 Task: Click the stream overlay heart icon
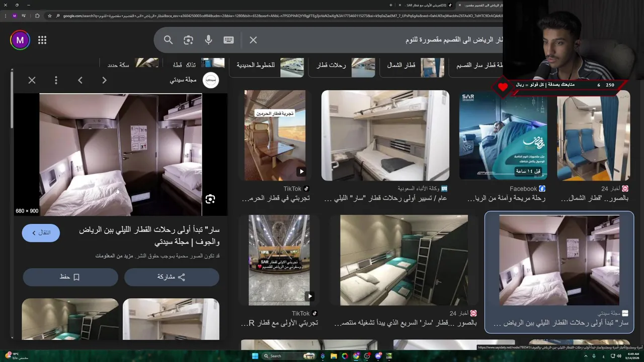pyautogui.click(x=503, y=86)
